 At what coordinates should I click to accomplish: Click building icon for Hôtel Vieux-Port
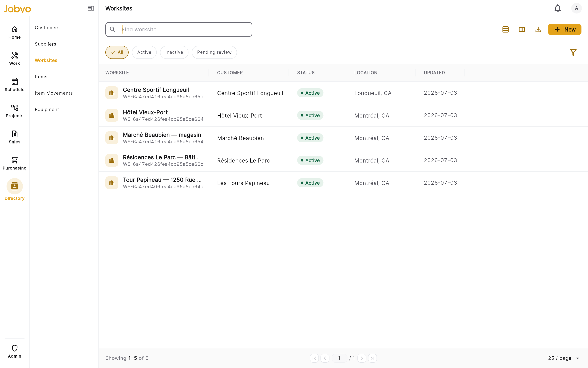[112, 115]
